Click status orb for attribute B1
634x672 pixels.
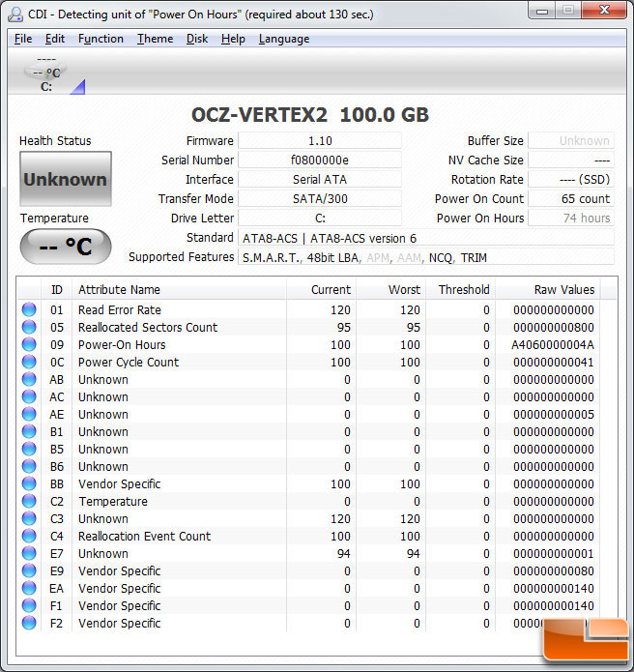tap(29, 431)
